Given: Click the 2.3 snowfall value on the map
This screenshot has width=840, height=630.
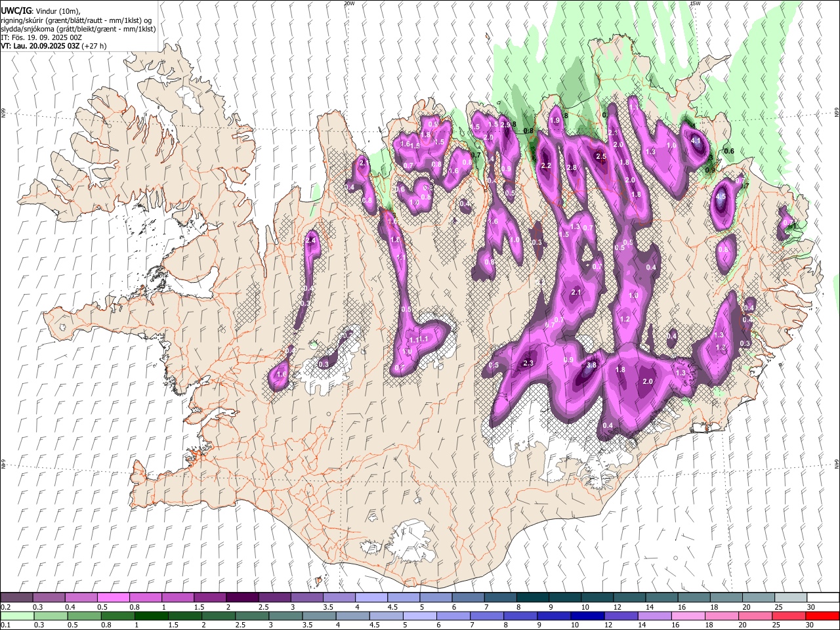Looking at the screenshot, I should (x=528, y=363).
